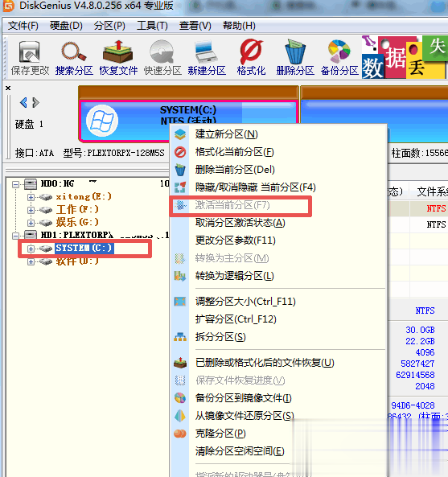Viewport: 448px width, 477px height.
Task: Click Recover Files (恢复文件) toolbar icon
Action: [x=118, y=58]
